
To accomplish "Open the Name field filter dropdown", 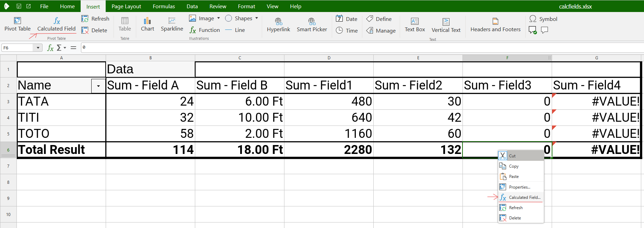I will point(98,86).
